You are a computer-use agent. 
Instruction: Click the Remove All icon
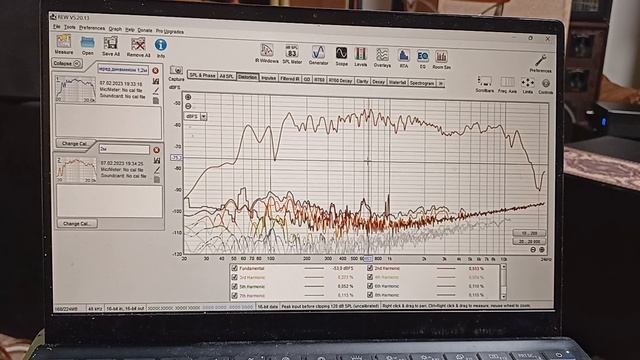coord(138,44)
